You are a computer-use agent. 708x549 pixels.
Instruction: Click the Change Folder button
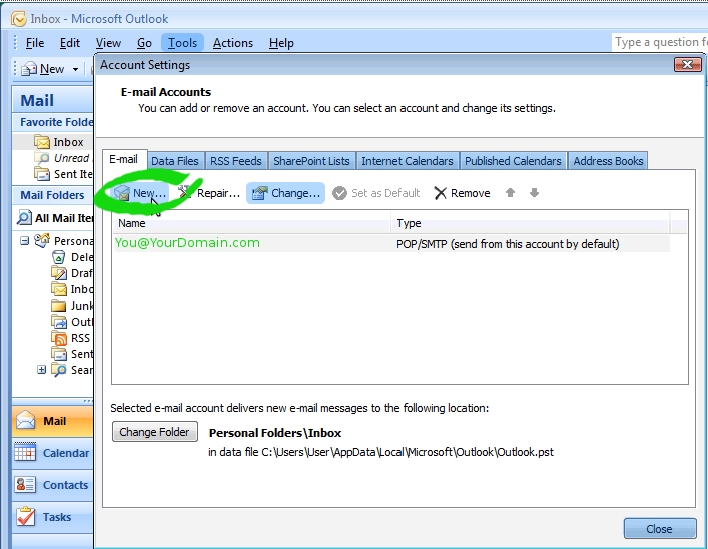pyautogui.click(x=154, y=432)
